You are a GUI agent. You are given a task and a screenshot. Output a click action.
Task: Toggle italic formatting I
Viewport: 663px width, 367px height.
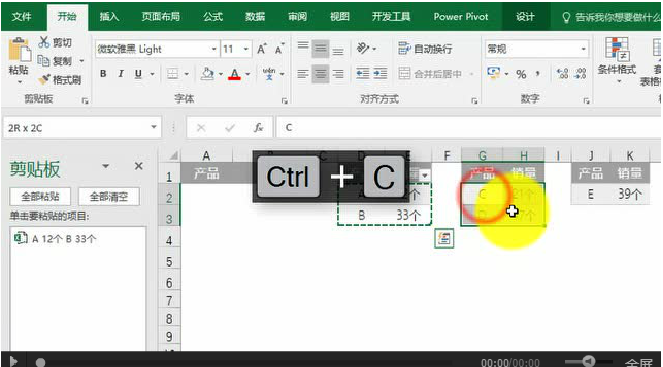(121, 74)
